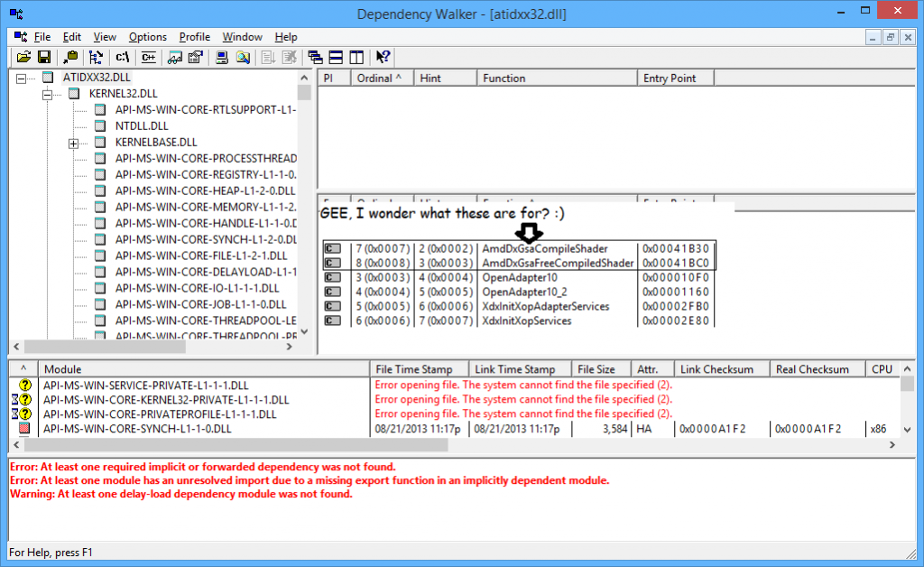
Task: Click the Copy to clipboard toolbar icon
Action: click(x=70, y=57)
